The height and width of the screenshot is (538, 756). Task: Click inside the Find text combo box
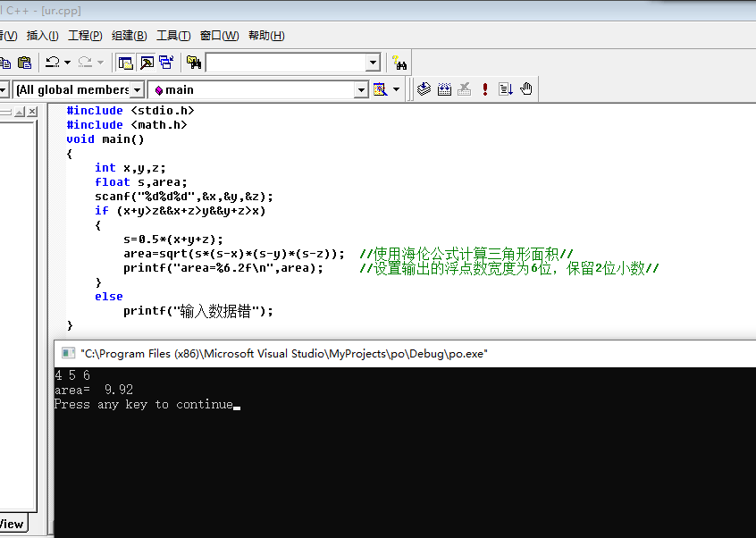(286, 63)
